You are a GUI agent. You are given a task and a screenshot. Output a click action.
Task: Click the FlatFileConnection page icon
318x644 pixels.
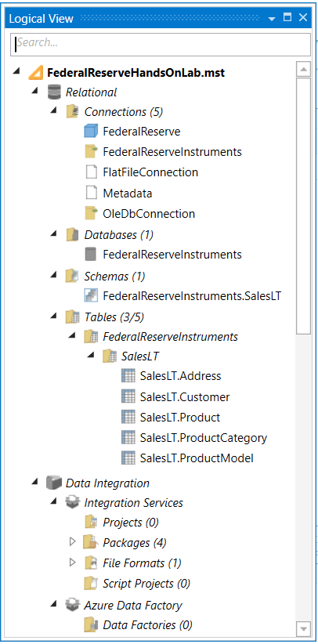91,172
